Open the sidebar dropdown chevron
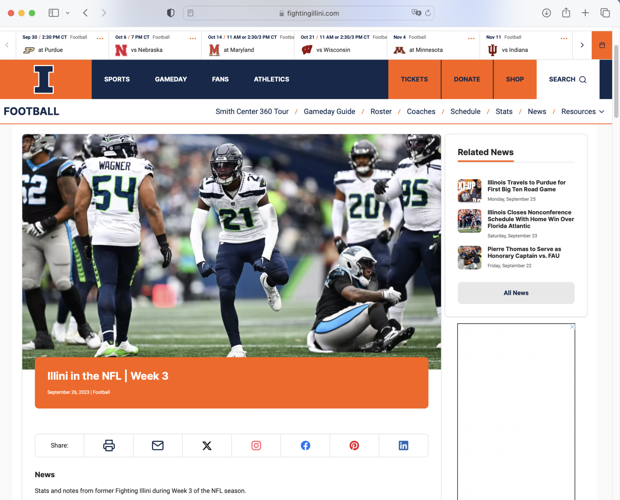Screen dimensions: 620x500 [x=68, y=13]
